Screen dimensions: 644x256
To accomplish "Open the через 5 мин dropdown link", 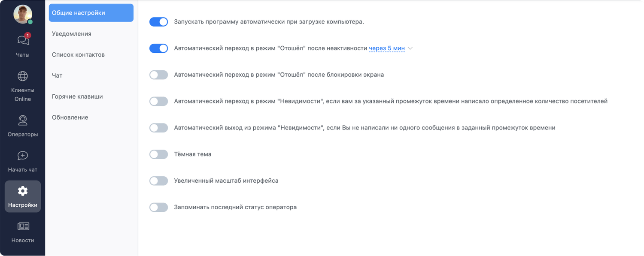I will click(x=387, y=48).
